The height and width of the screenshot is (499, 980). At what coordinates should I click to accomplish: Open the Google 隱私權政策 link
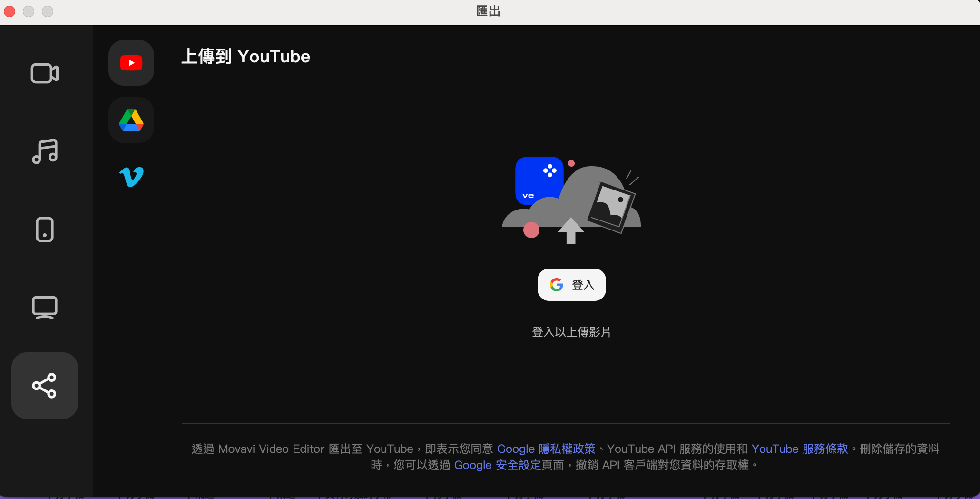pyautogui.click(x=546, y=449)
